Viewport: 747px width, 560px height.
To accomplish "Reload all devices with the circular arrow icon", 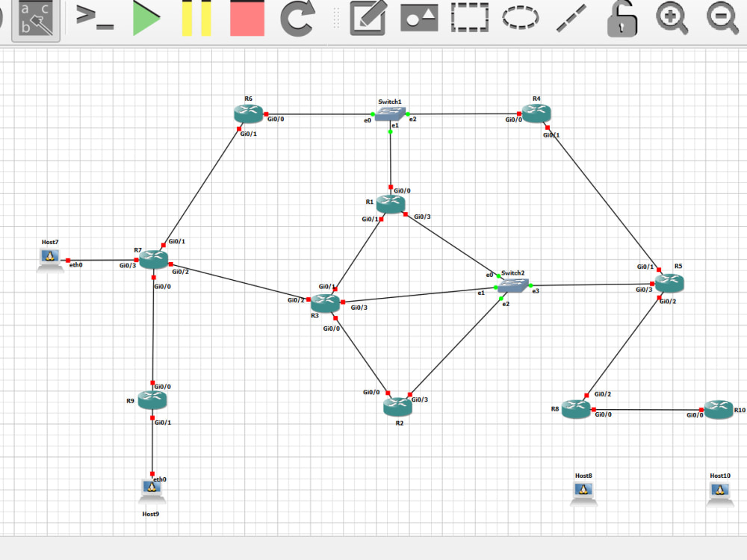I will [x=298, y=19].
